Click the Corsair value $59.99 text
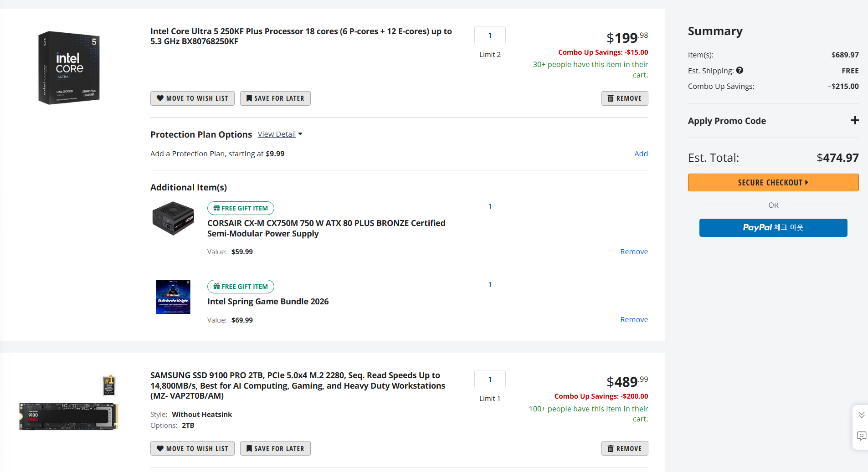The image size is (868, 472). 242,251
